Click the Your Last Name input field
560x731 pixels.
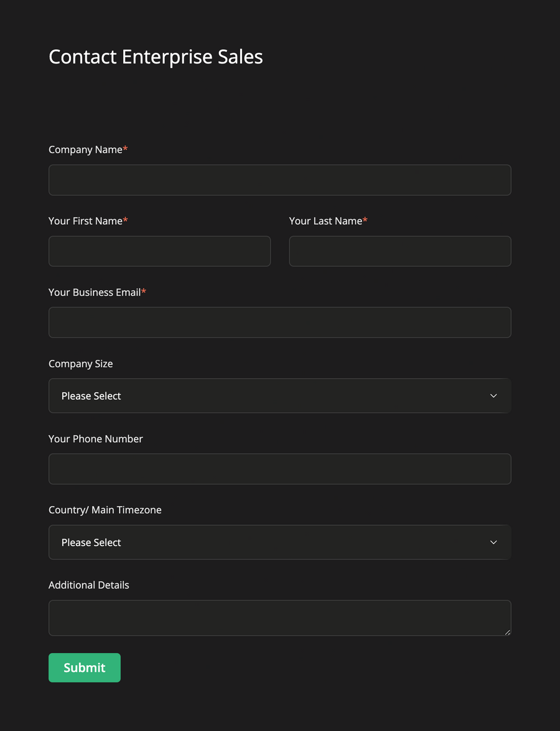coord(400,251)
